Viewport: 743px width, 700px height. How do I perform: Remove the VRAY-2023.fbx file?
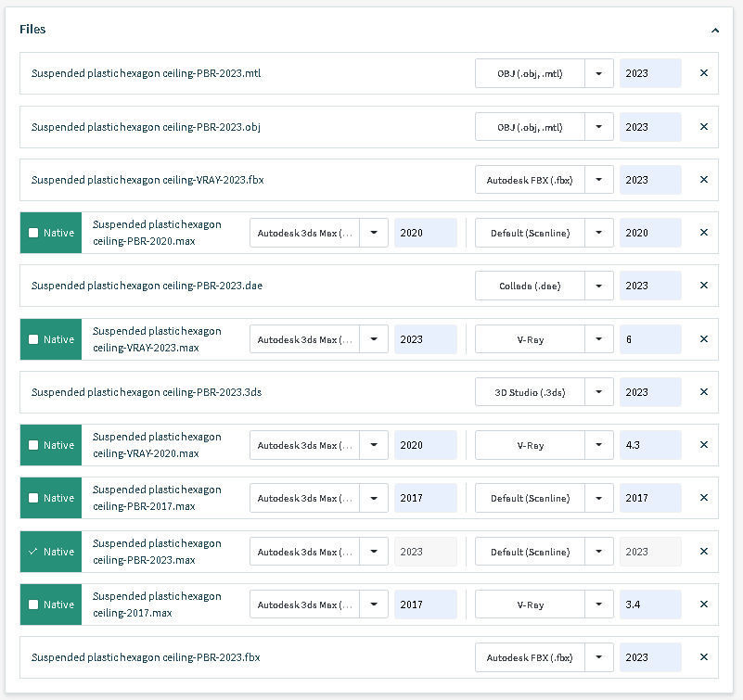[x=703, y=180]
